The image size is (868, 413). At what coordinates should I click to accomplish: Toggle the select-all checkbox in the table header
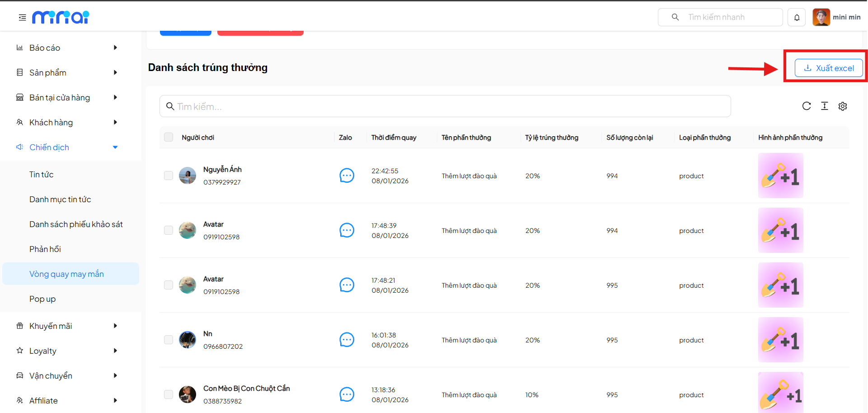[x=169, y=137]
